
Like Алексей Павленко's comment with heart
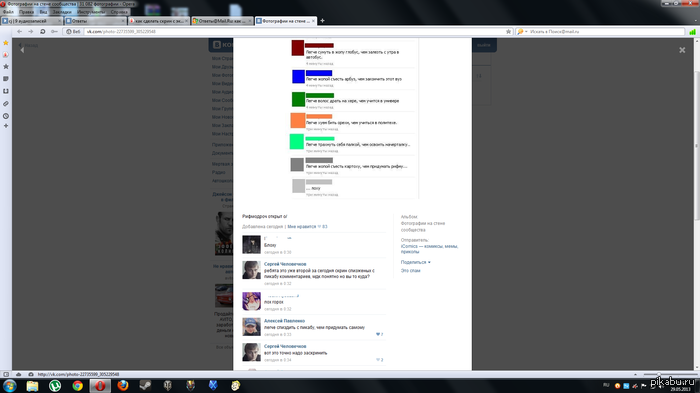379,334
